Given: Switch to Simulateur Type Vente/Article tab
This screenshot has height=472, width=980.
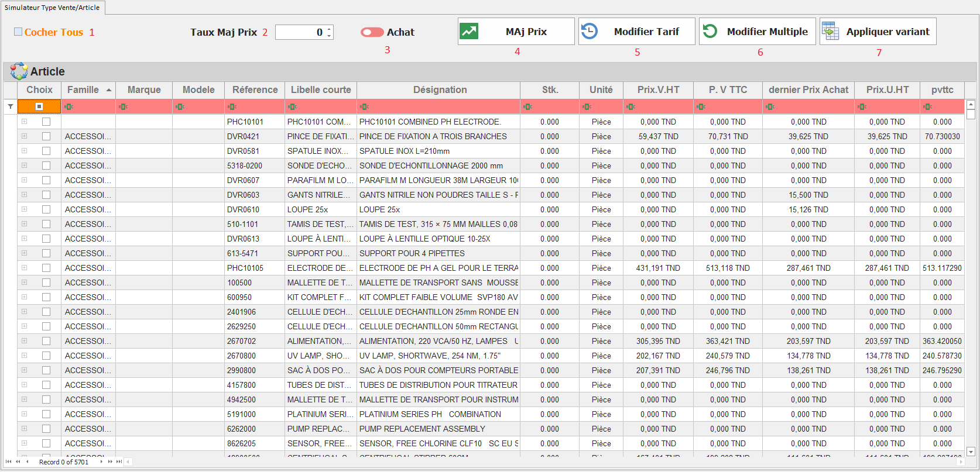Looking at the screenshot, I should (x=52, y=8).
